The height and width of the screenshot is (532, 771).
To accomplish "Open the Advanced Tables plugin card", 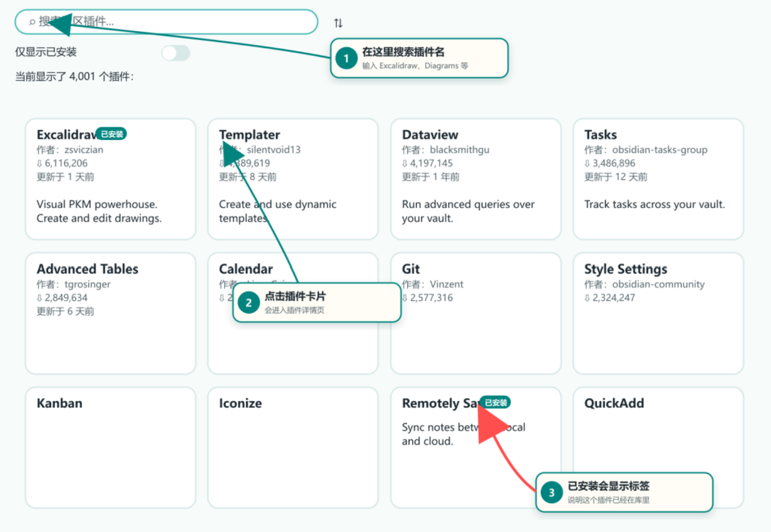I will pos(111,313).
